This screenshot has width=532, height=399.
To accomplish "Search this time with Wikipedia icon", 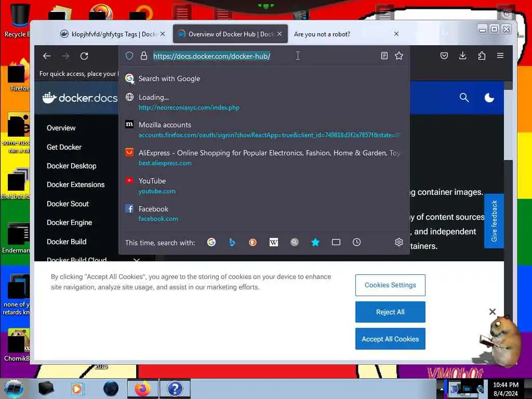I will [x=273, y=242].
